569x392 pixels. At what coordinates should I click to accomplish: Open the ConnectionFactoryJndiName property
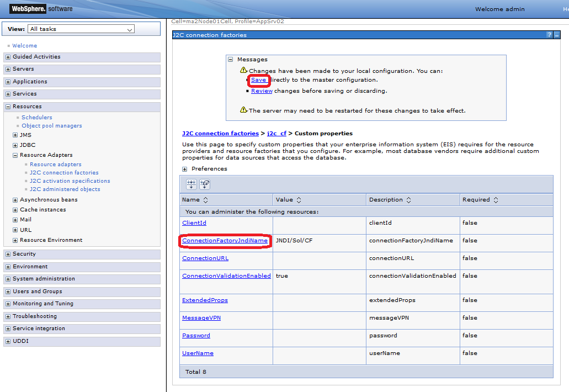(225, 241)
